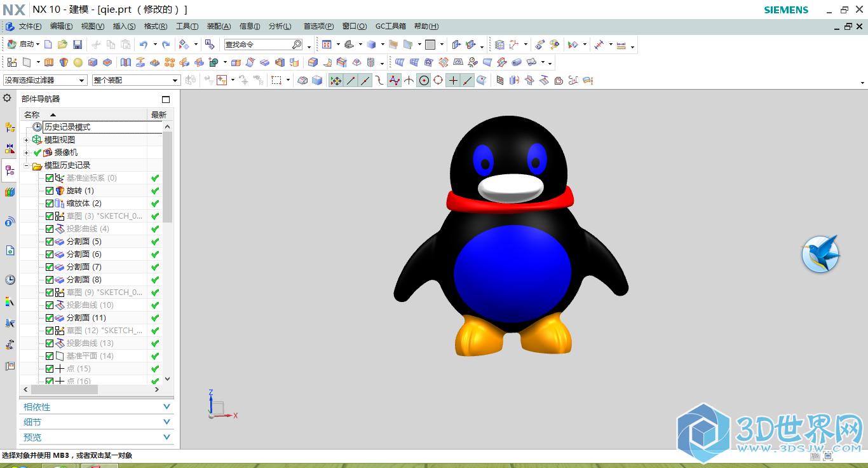Expand the 细节 panel
Screen dimensions: 868x468
click(97, 422)
